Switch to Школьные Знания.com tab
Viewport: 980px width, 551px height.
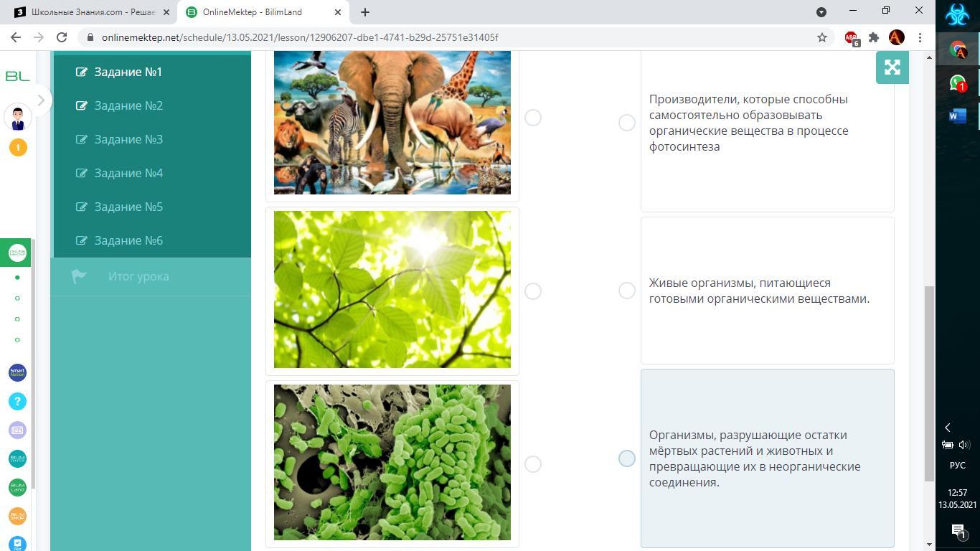pos(92,12)
